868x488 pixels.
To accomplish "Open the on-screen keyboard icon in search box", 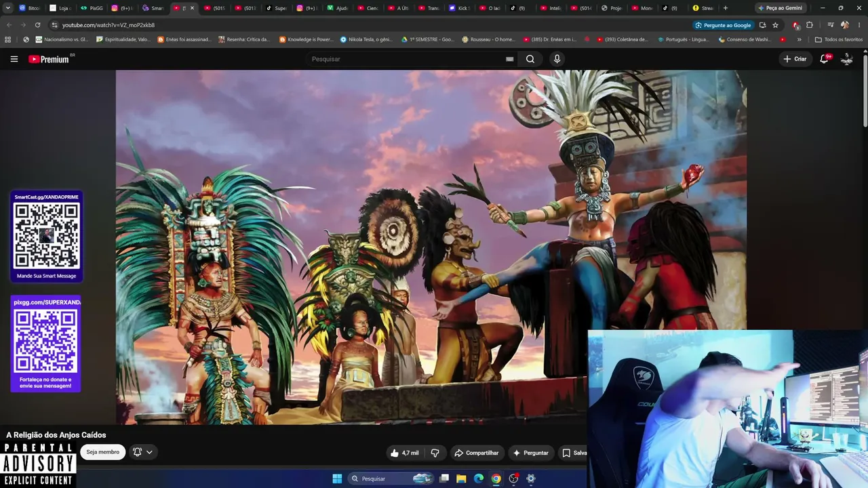I will [509, 59].
